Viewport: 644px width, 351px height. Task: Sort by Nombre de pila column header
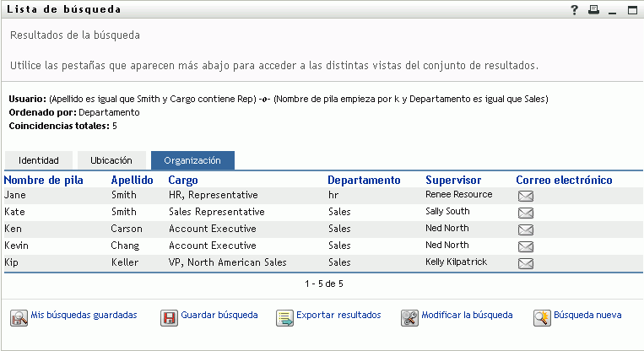(x=41, y=180)
